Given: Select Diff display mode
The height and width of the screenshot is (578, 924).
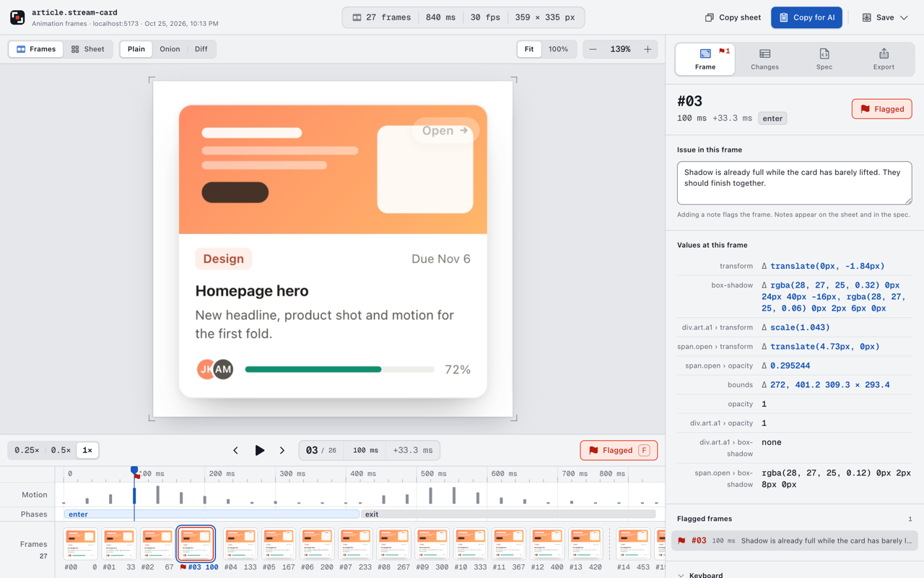Looking at the screenshot, I should click(201, 49).
